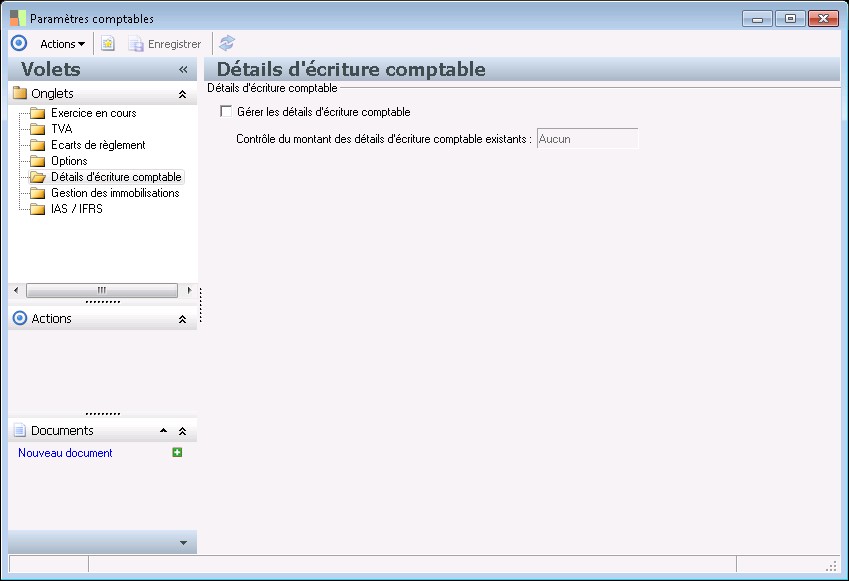The height and width of the screenshot is (581, 849).
Task: Click the folder icon beside Gestion des immobilisations
Action: pyautogui.click(x=37, y=193)
